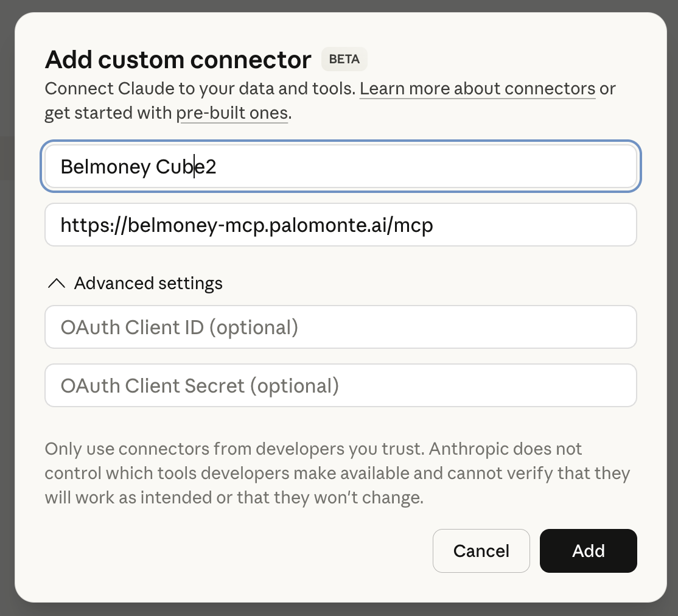Visit the pre-built ones link
The width and height of the screenshot is (678, 616).
point(232,113)
